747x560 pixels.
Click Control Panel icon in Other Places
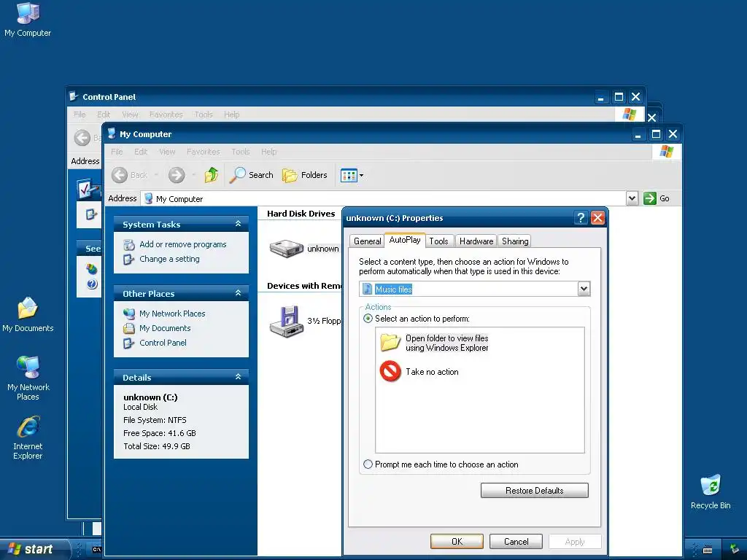pos(128,343)
